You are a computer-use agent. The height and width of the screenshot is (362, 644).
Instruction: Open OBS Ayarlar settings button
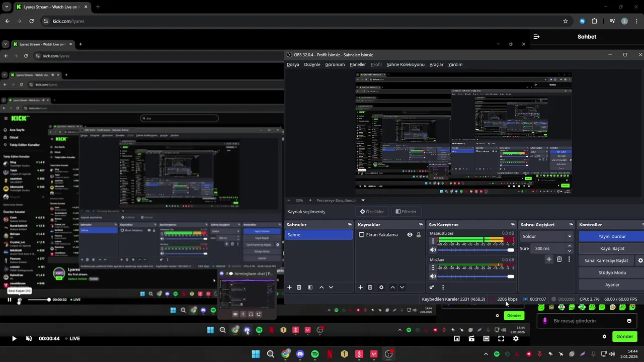pyautogui.click(x=612, y=285)
